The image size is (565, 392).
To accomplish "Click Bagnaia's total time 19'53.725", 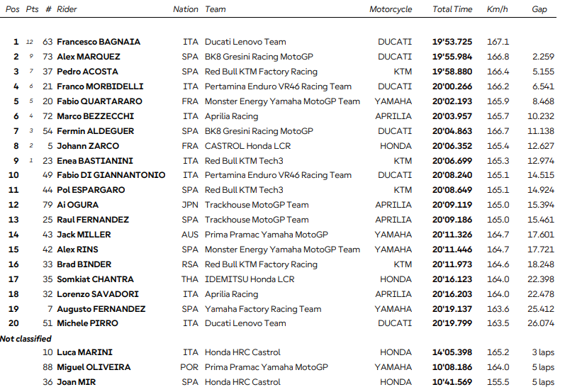I will [452, 42].
